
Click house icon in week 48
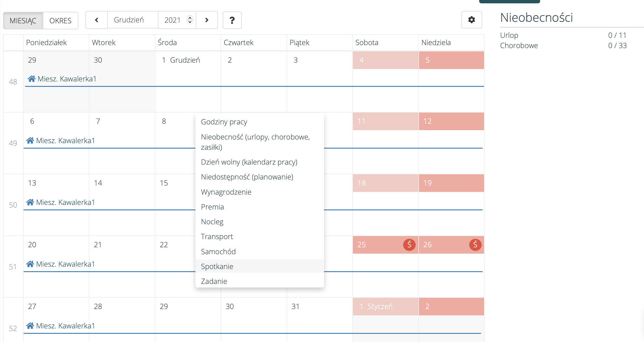pyautogui.click(x=32, y=79)
